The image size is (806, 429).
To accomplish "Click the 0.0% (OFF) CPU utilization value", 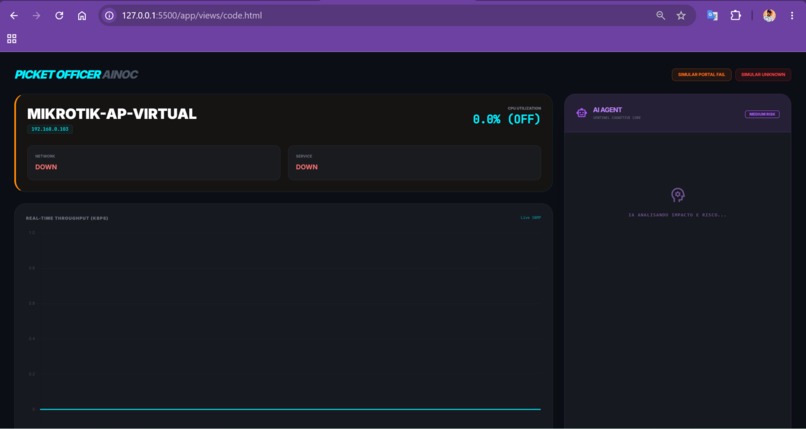I will click(x=506, y=119).
